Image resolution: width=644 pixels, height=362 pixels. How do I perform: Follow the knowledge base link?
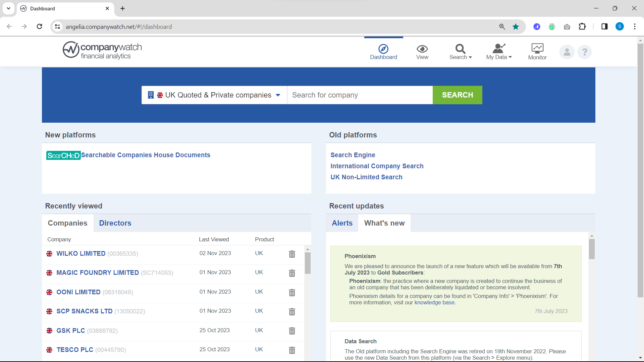435,302
